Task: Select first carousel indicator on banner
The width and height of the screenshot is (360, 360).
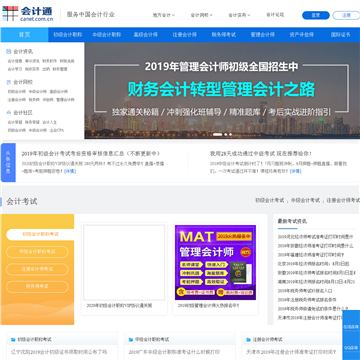Action: 217,134
